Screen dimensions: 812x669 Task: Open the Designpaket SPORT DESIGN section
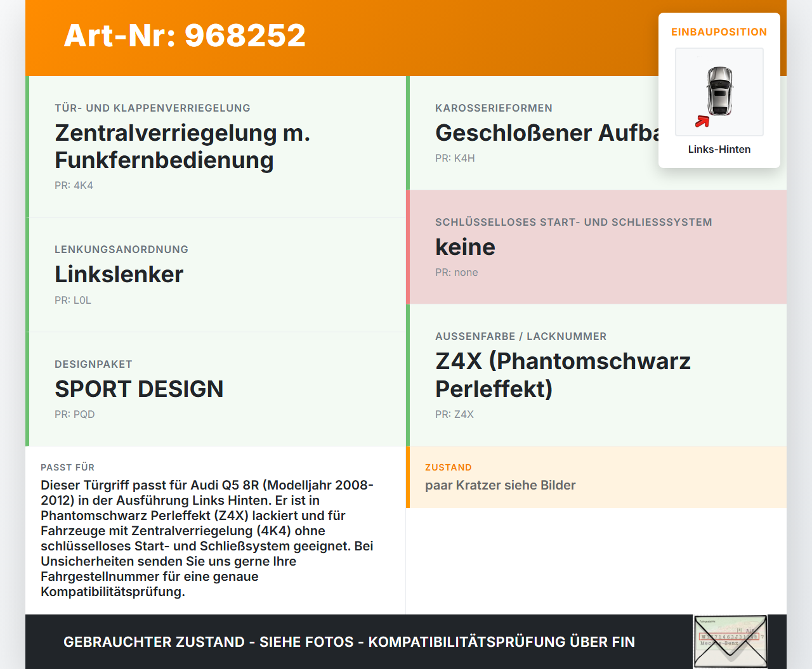tap(139, 389)
